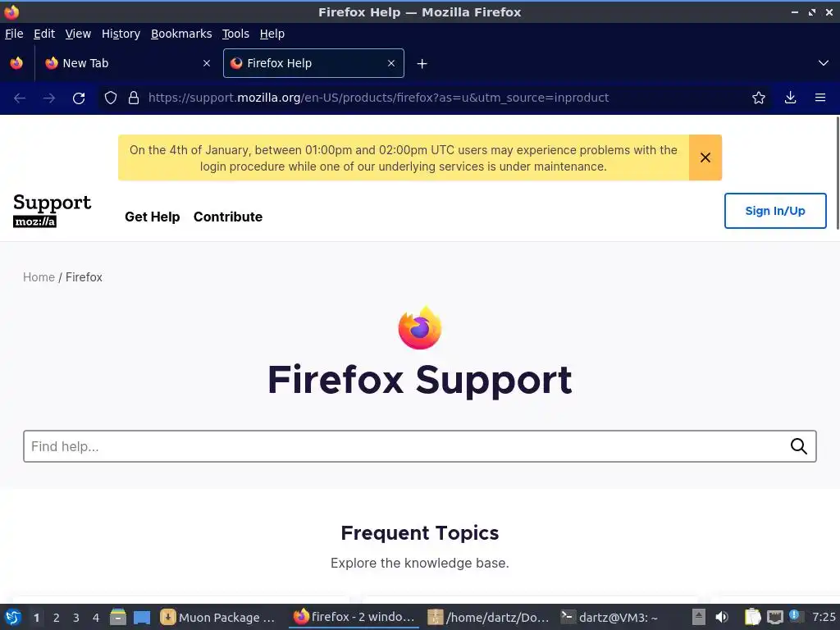The image size is (840, 630).
Task: Open tracking protection shield icon
Action: [x=111, y=98]
